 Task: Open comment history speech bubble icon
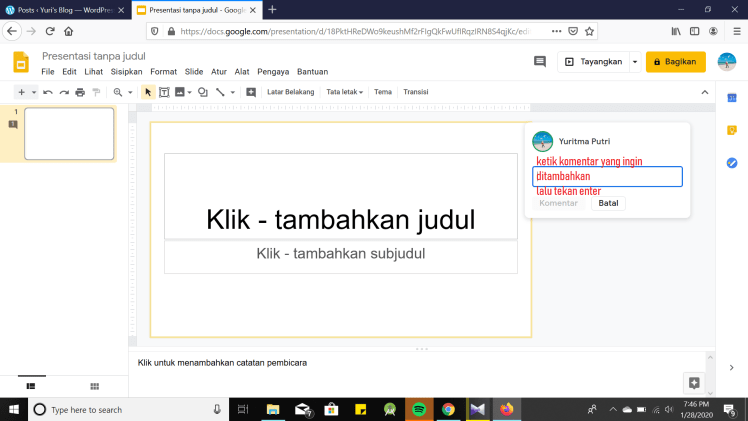click(540, 62)
